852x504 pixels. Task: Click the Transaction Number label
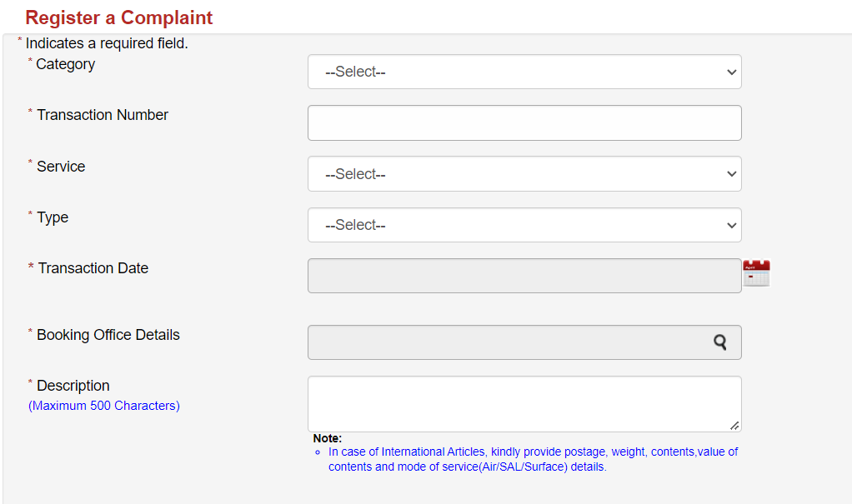click(103, 115)
